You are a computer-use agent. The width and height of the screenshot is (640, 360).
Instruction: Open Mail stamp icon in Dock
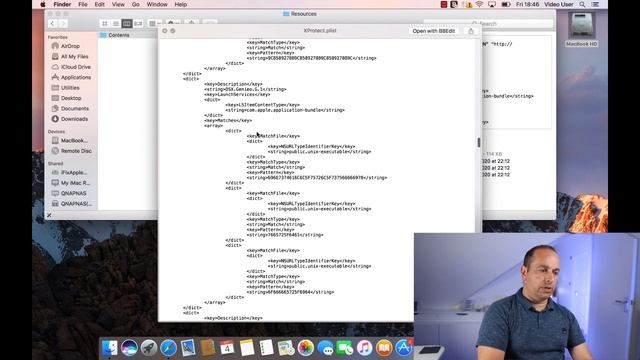[188, 348]
